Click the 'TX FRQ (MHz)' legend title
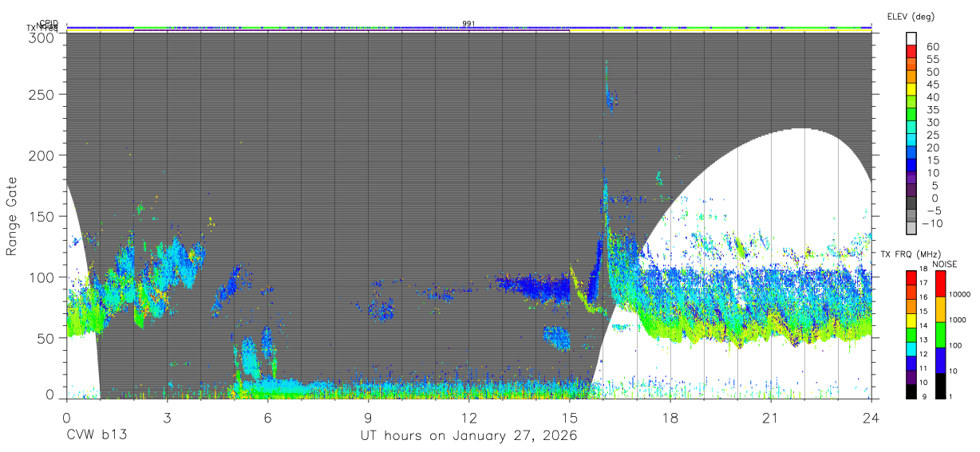 [x=912, y=254]
